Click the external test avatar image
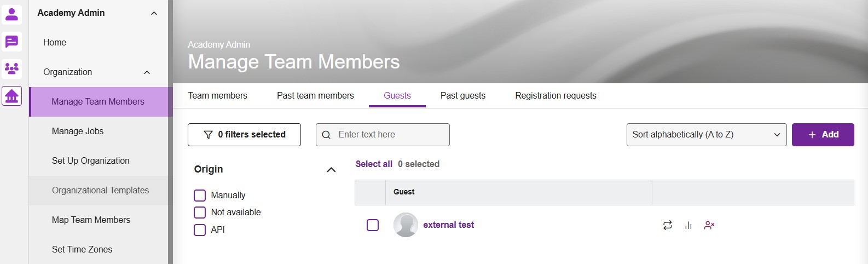 tap(406, 225)
